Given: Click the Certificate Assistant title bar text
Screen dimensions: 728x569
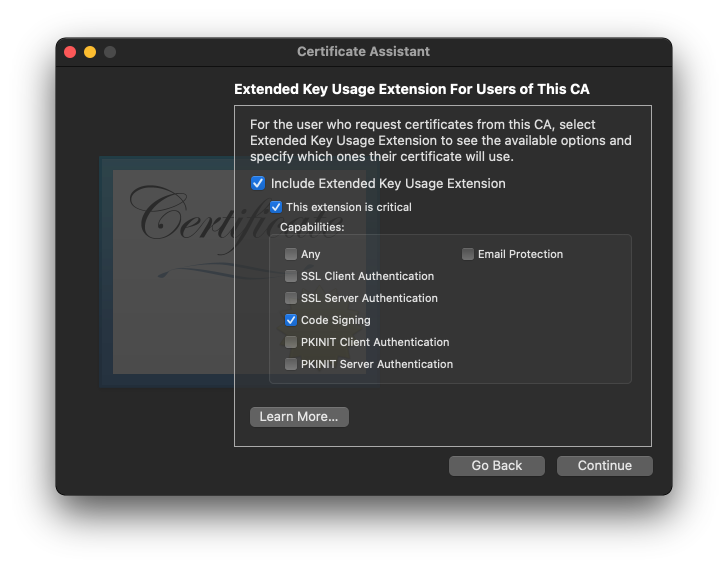Looking at the screenshot, I should pyautogui.click(x=363, y=51).
